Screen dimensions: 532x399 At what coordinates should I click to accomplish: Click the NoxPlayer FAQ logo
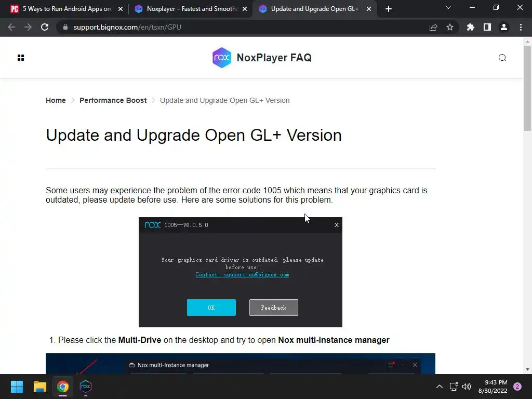coord(262,58)
